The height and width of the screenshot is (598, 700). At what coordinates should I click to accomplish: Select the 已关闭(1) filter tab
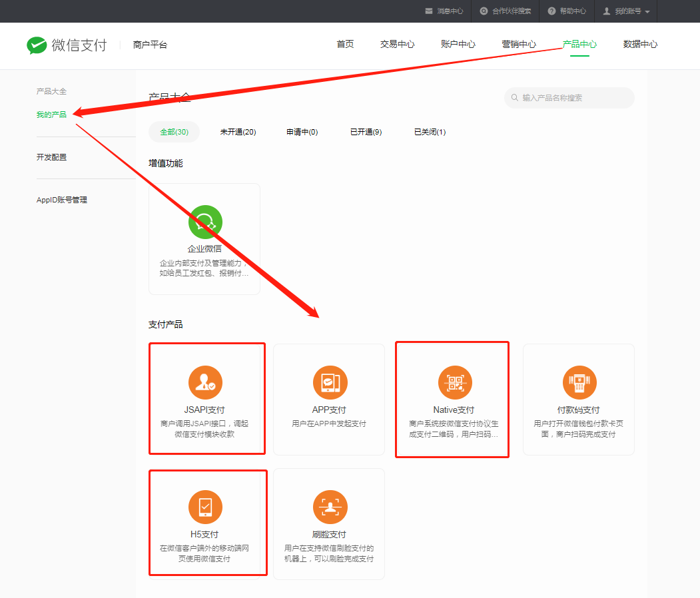pyautogui.click(x=430, y=132)
